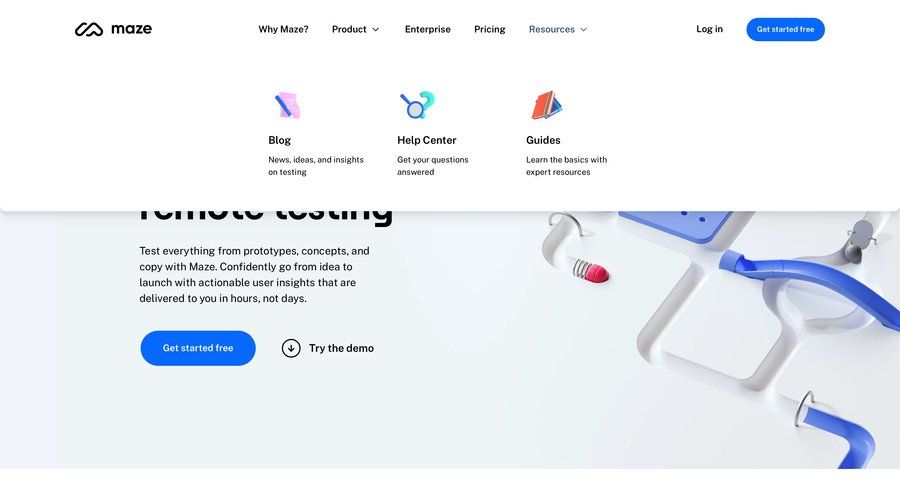
Task: Open the Blog pencil-and-paper icon
Action: click(287, 106)
